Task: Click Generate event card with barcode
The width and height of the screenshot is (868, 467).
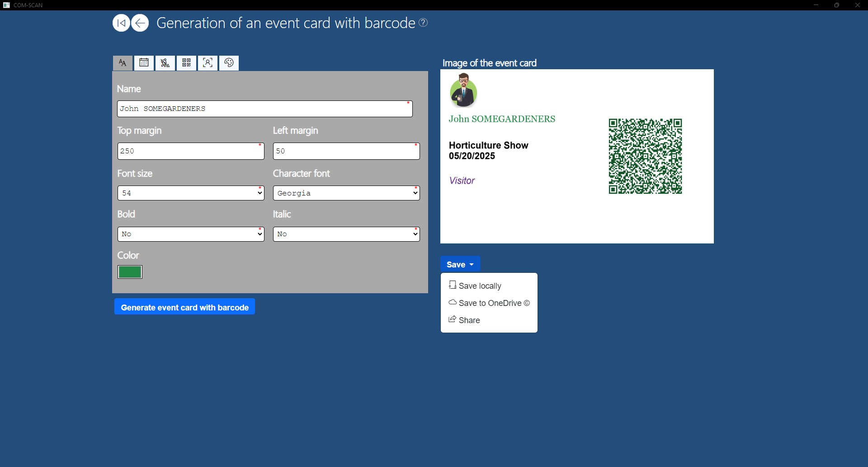Action: [x=184, y=307]
